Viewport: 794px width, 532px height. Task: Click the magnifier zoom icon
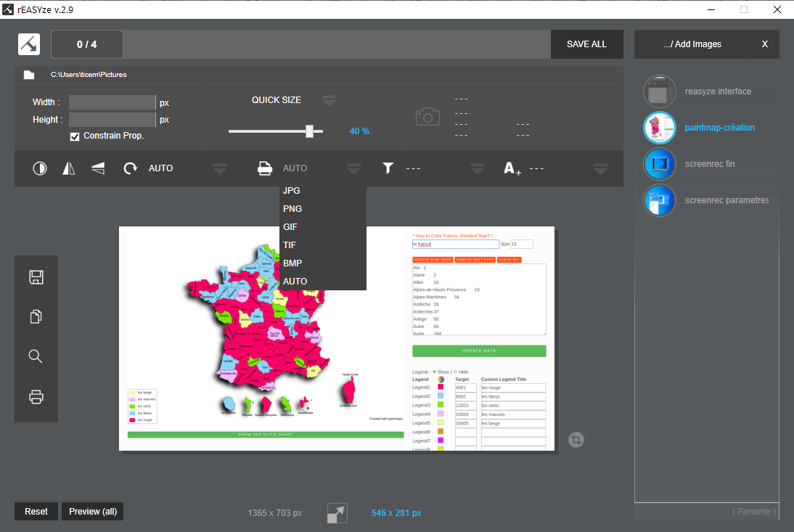[x=36, y=356]
